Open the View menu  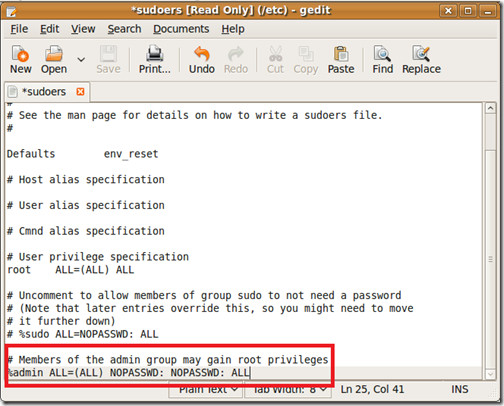(83, 29)
